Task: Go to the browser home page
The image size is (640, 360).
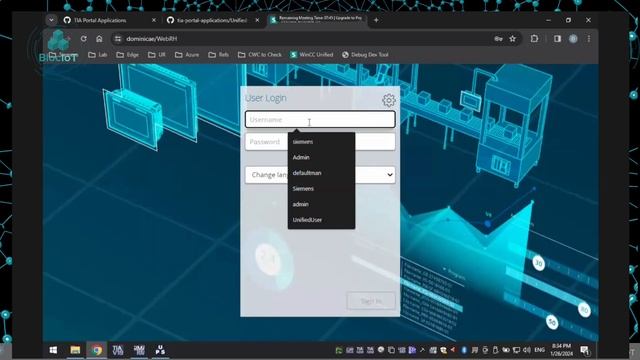Action: point(99,39)
